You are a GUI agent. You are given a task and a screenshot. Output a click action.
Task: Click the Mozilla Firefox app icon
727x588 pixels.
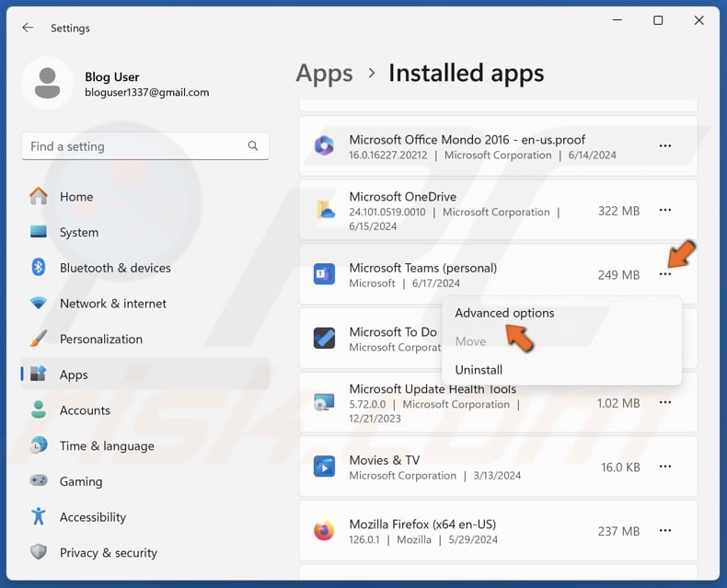tap(324, 530)
